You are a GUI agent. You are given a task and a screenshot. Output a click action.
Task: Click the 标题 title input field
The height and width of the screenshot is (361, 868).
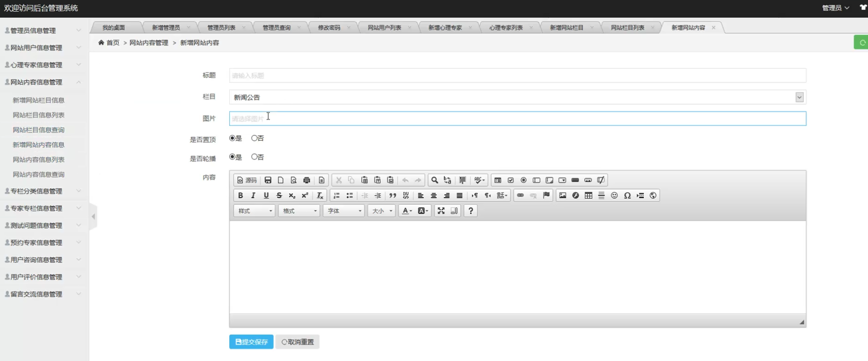[518, 75]
